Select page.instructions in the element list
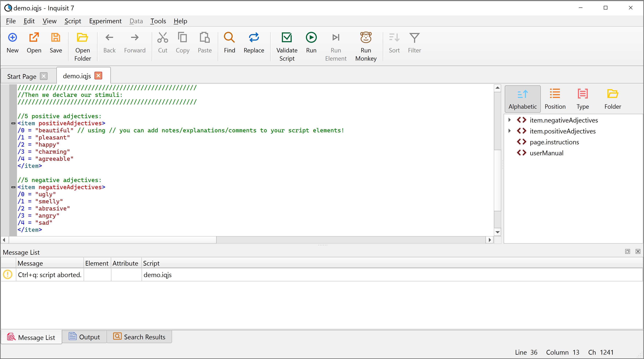Screen dimensions: 644x359 click(x=554, y=142)
